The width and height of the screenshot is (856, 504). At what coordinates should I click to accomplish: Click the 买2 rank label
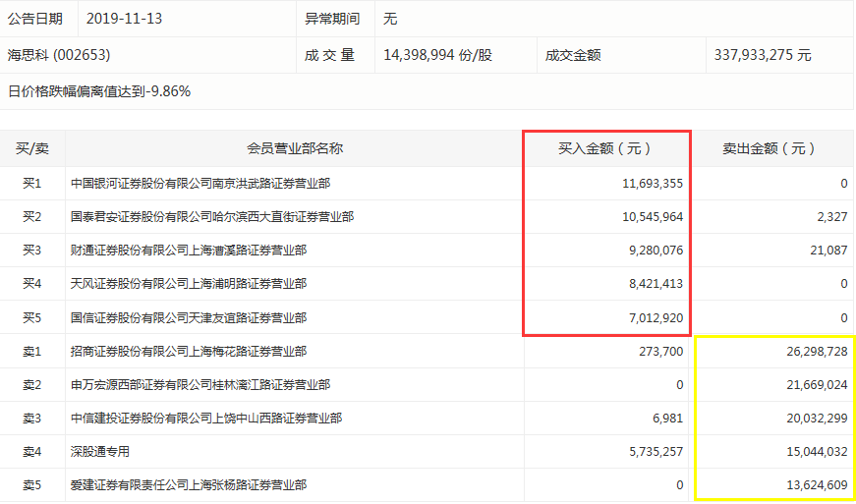click(31, 217)
